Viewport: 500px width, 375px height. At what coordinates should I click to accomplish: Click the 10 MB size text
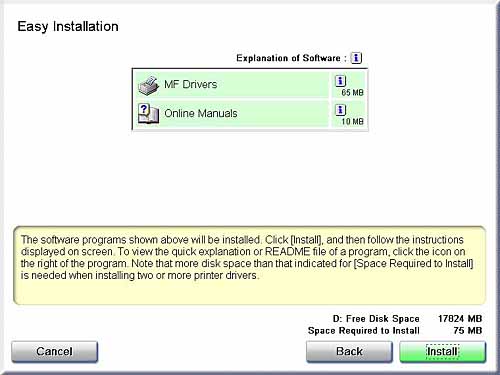click(x=352, y=122)
